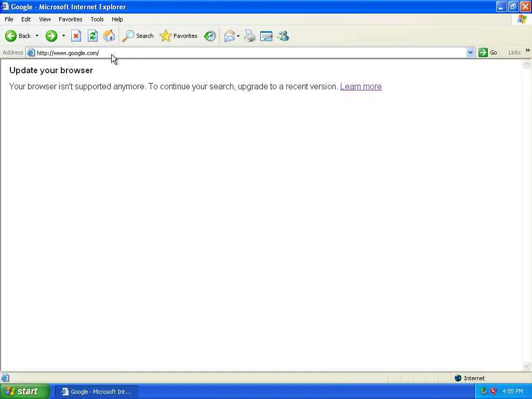Refresh the page with the Refresh icon

point(92,36)
